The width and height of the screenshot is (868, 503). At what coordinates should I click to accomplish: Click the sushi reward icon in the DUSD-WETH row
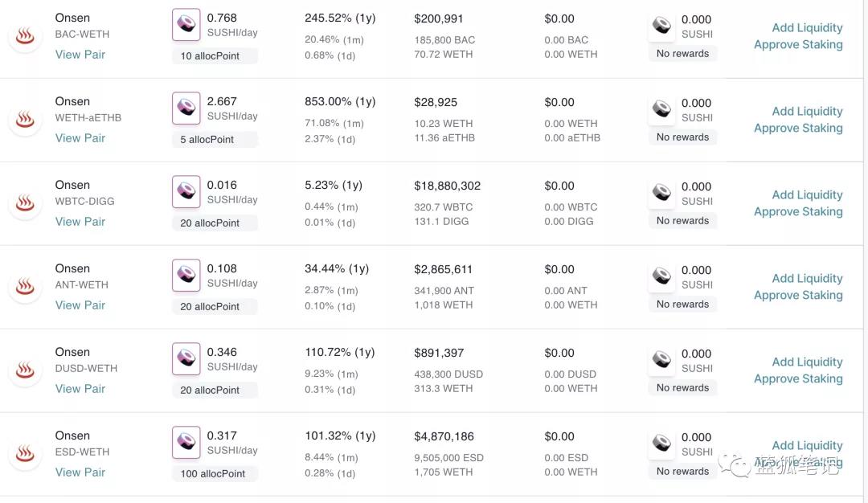pos(661,360)
